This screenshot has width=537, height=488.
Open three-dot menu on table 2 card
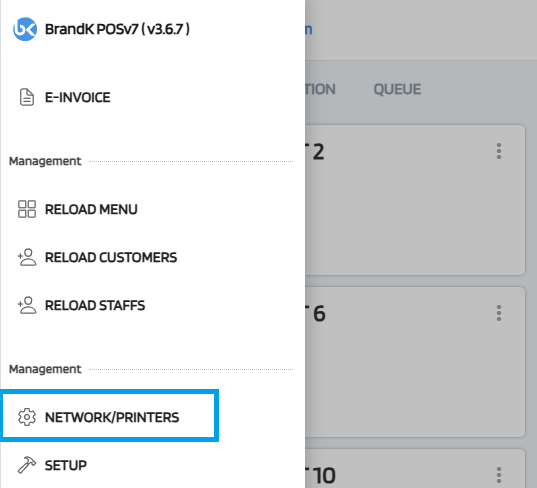(x=499, y=151)
